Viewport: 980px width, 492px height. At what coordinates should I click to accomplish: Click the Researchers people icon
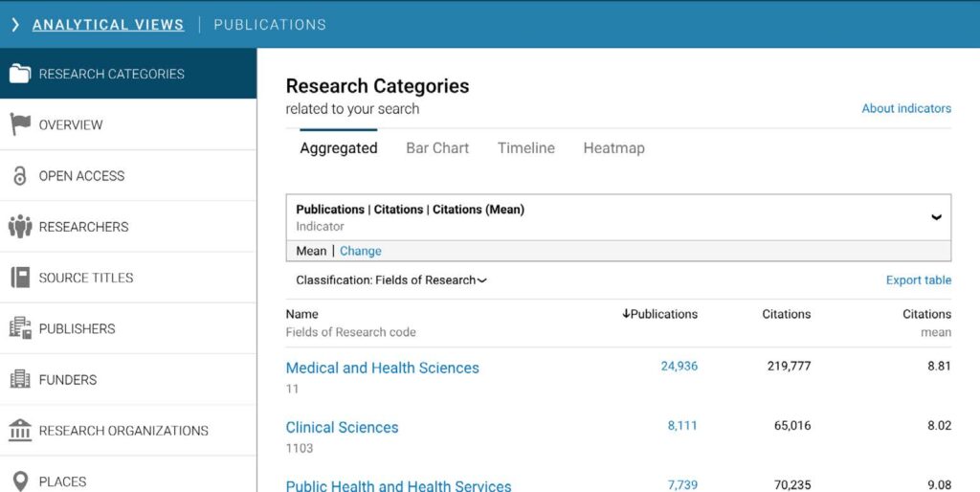[x=19, y=227]
